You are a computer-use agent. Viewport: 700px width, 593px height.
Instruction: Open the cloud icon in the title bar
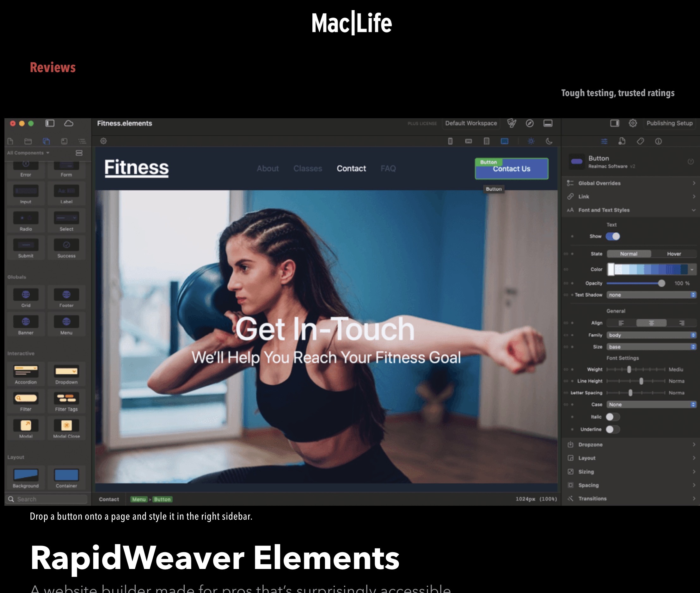69,123
